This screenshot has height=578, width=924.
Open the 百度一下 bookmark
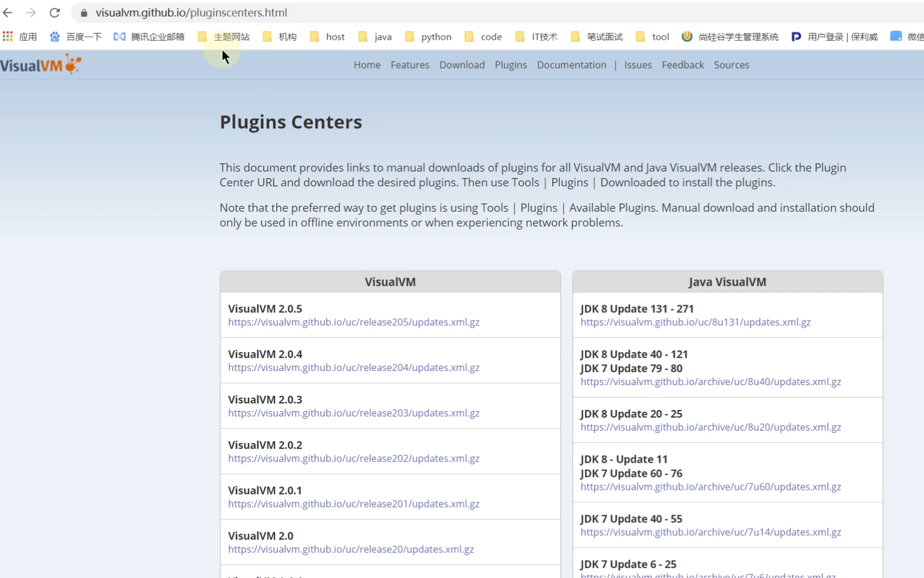pyautogui.click(x=76, y=37)
